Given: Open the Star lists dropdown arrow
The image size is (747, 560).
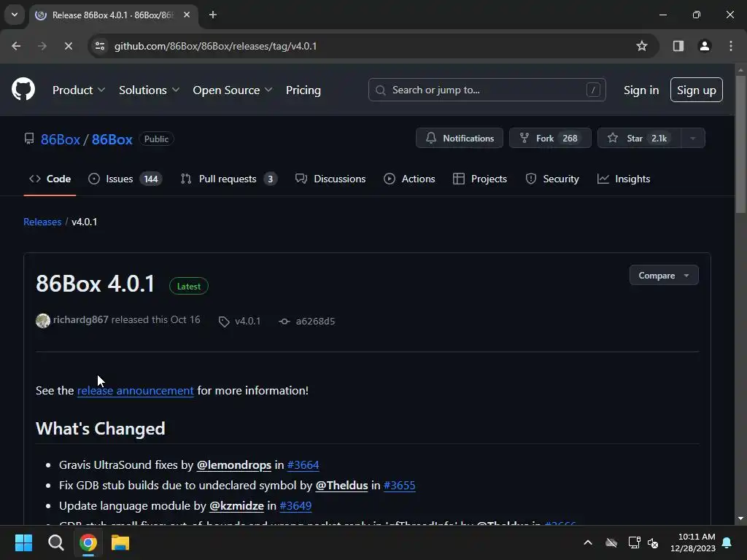Looking at the screenshot, I should pos(693,138).
